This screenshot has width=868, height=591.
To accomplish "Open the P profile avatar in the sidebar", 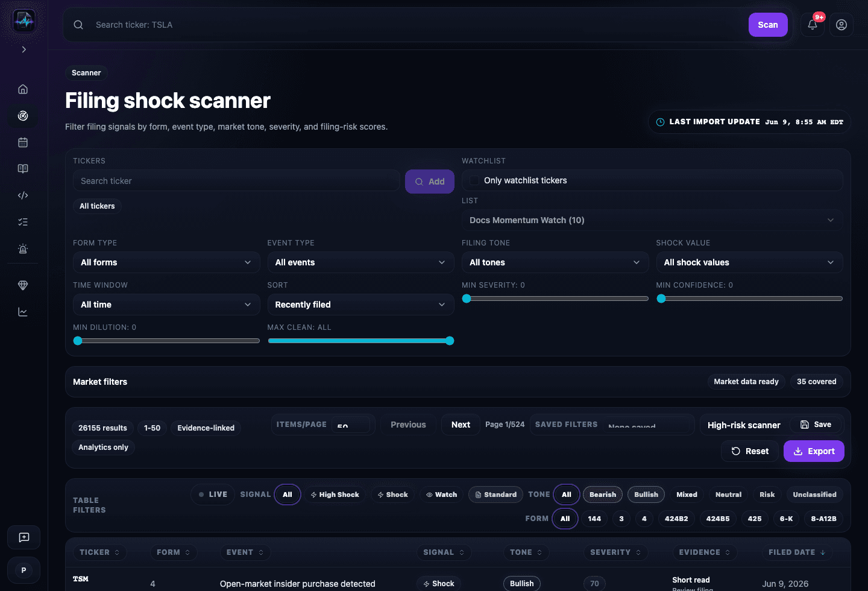I will (x=24, y=570).
